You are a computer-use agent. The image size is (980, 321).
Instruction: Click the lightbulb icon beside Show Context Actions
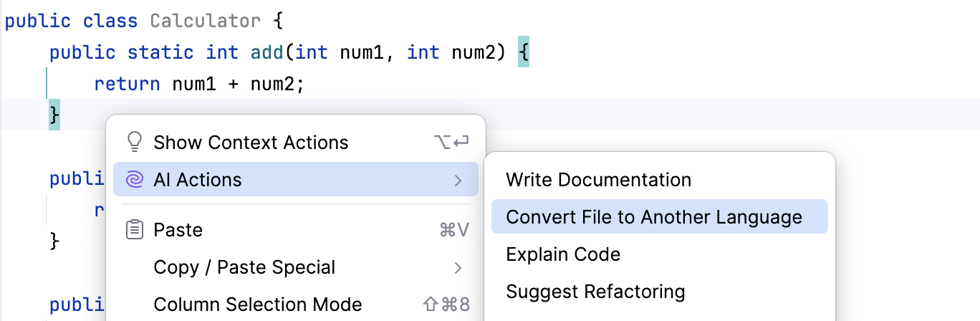[x=134, y=142]
